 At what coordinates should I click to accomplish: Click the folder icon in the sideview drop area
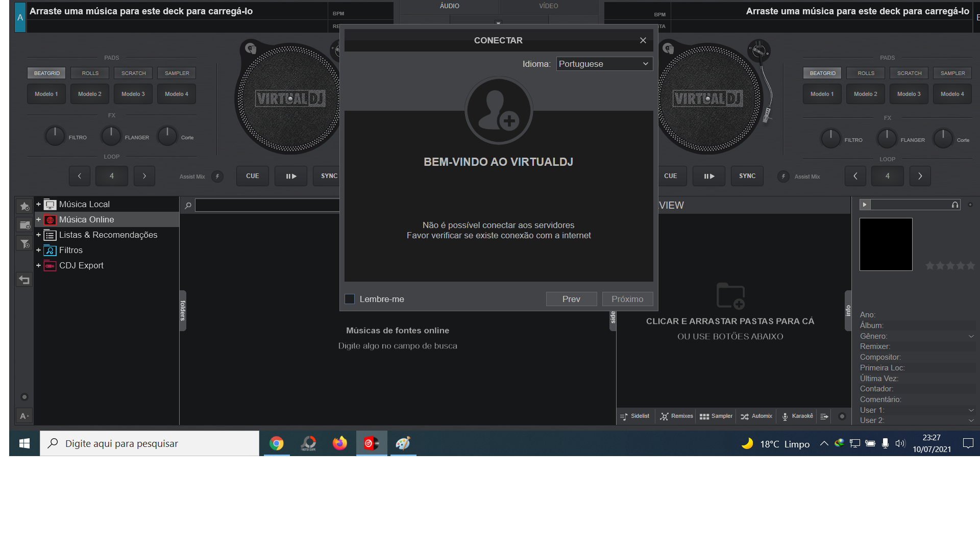coord(730,295)
